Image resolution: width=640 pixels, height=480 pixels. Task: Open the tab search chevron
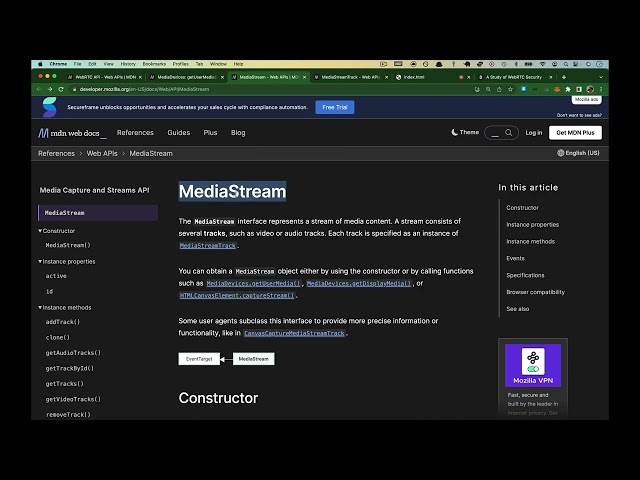coord(601,77)
